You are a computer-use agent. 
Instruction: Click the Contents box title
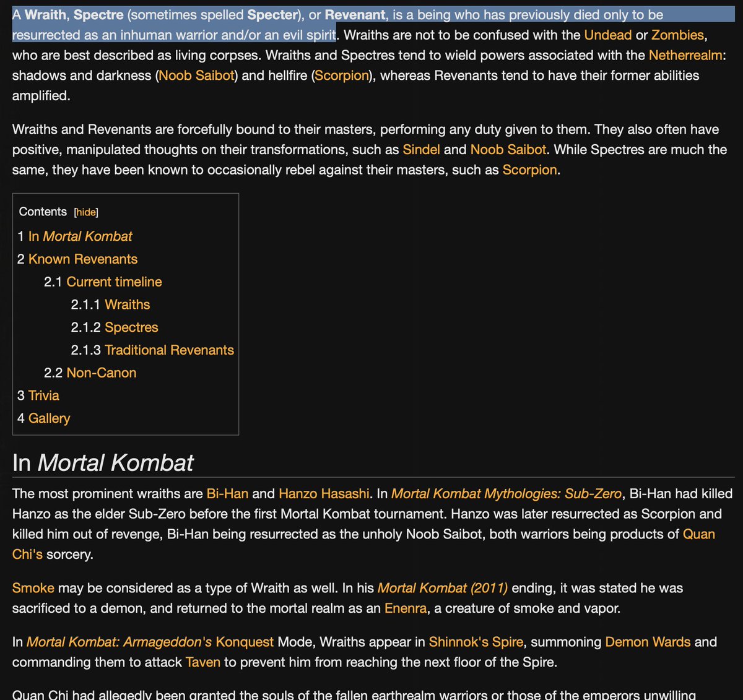click(43, 212)
